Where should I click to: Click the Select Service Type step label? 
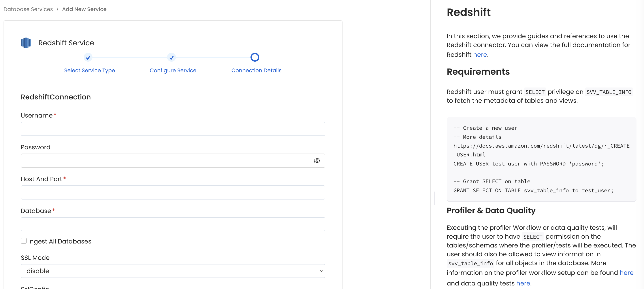(x=89, y=70)
